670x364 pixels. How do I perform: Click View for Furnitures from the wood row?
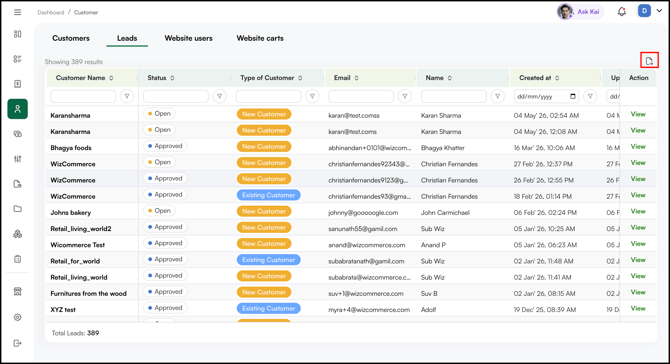638,292
